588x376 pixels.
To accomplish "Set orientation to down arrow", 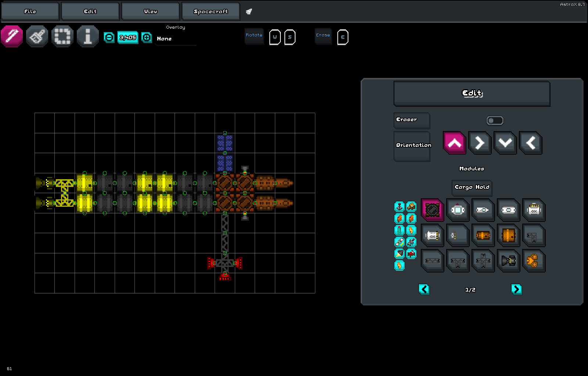I will pyautogui.click(x=505, y=143).
